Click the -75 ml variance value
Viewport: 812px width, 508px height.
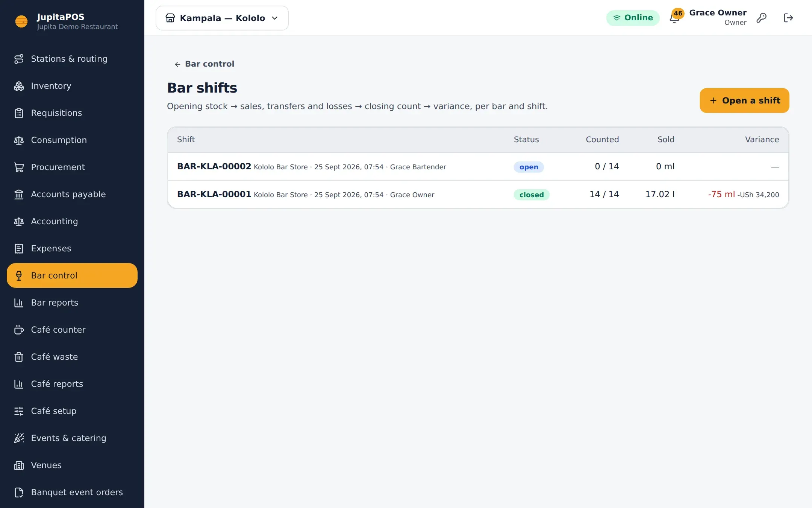pos(721,194)
